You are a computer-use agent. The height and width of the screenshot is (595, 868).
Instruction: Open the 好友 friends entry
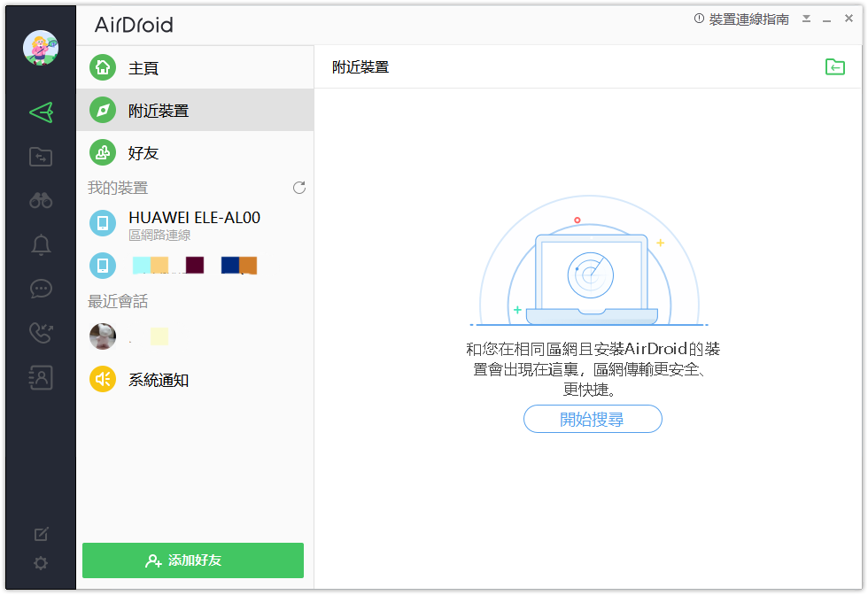click(x=196, y=153)
